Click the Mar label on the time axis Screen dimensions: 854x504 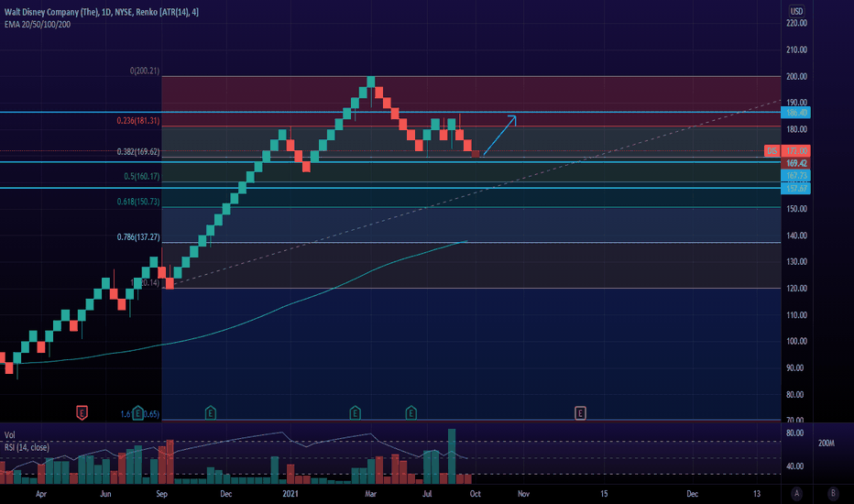pos(371,494)
